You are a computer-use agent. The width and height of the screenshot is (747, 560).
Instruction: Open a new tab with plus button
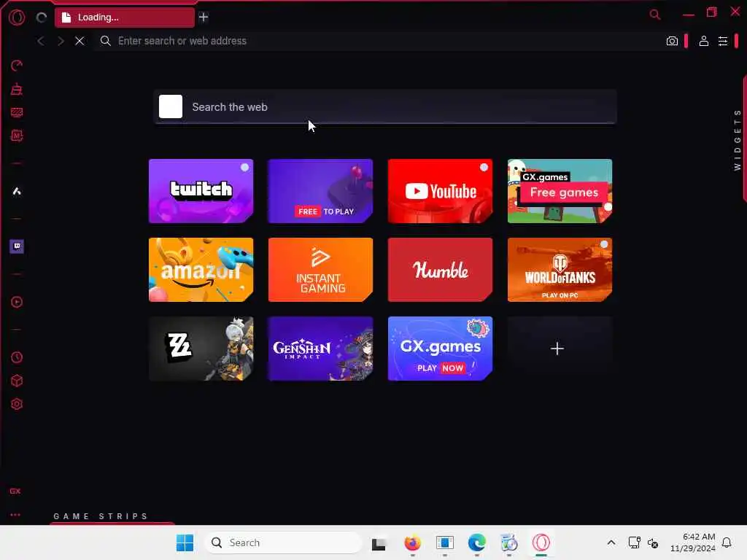204,17
